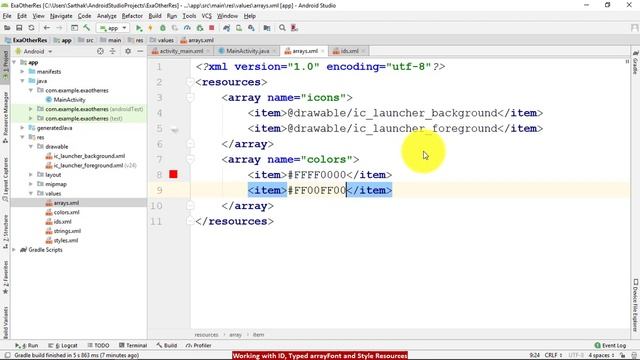Open the profiler gauge icon in toolbar
The image size is (640, 360).
point(187,28)
